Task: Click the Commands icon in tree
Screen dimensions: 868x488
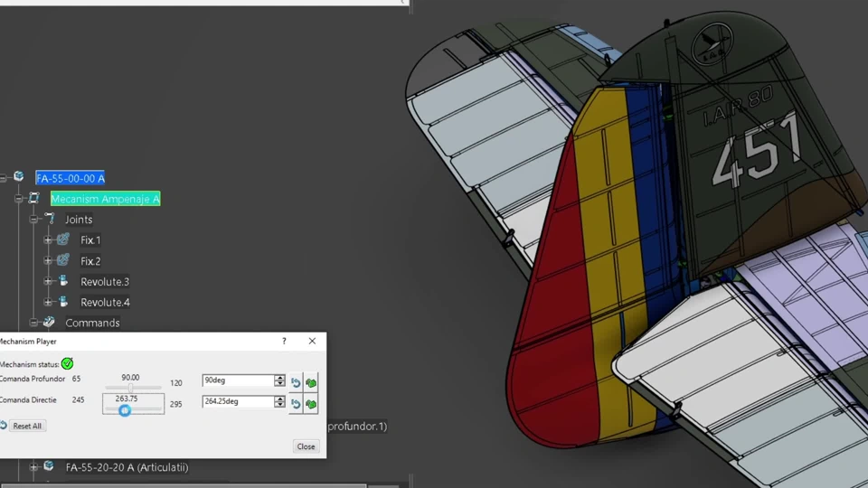Action: 49,322
